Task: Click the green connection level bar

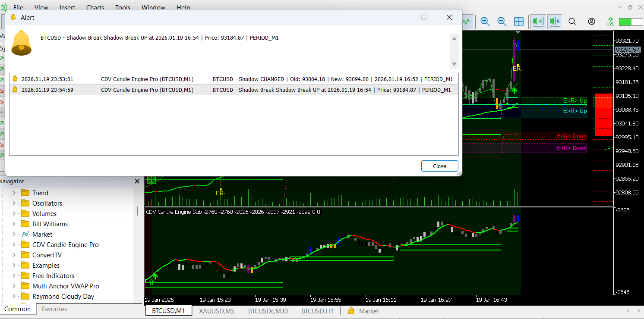Action: click(631, 22)
